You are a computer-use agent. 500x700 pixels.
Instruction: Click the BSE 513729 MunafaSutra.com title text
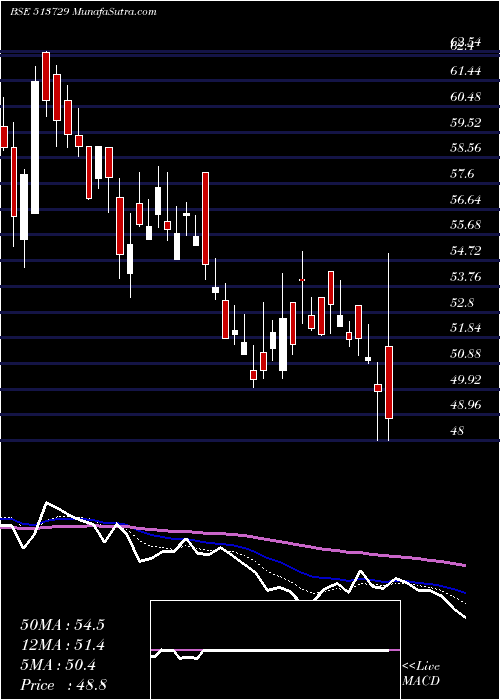tap(83, 12)
